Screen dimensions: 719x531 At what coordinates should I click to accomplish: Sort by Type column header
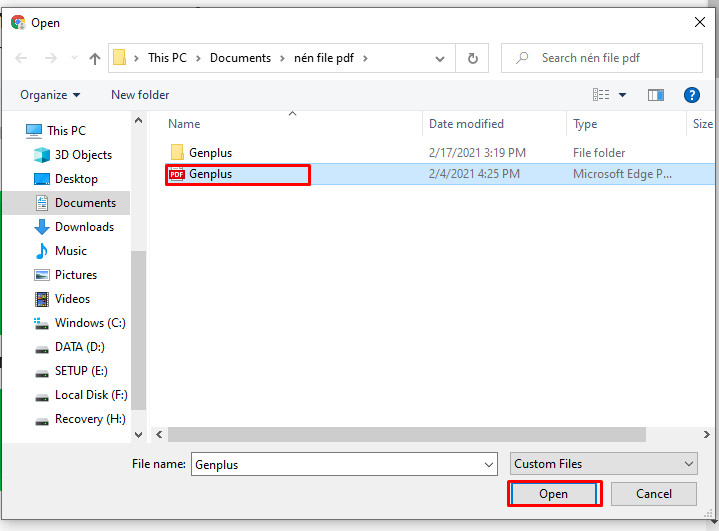point(585,124)
